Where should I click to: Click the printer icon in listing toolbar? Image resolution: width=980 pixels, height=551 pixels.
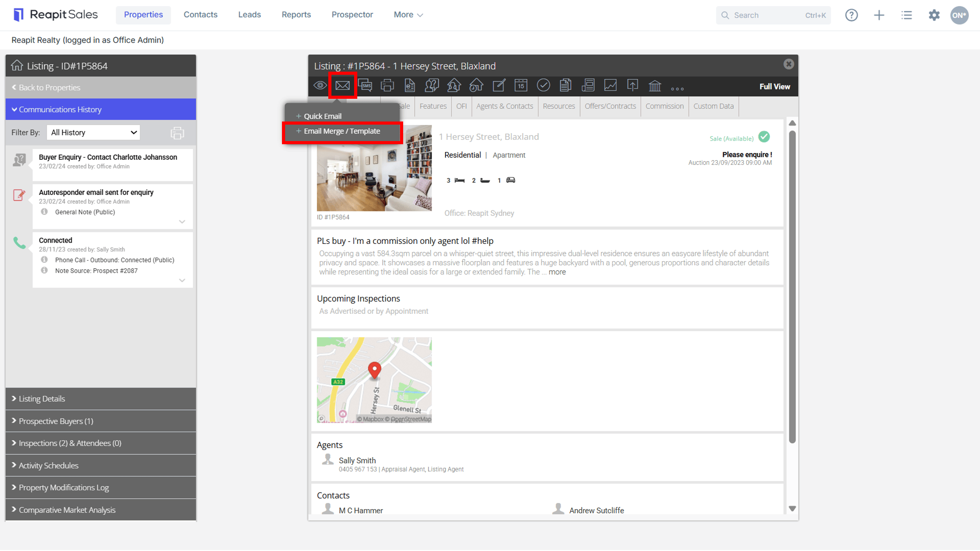pyautogui.click(x=387, y=85)
